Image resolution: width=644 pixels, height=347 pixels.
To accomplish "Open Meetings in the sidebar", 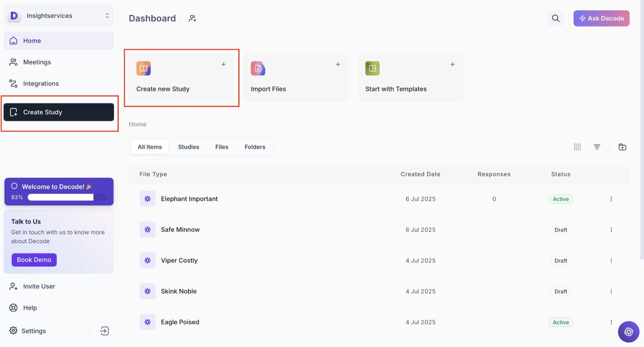I will 37,62.
